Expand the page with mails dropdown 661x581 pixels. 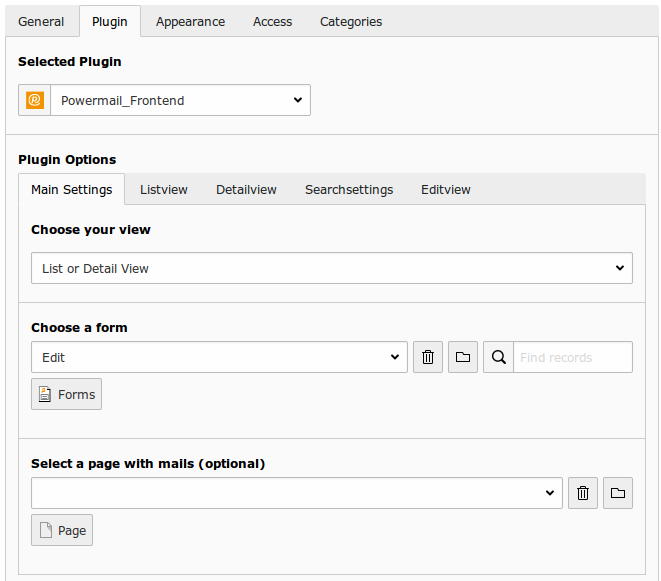296,493
